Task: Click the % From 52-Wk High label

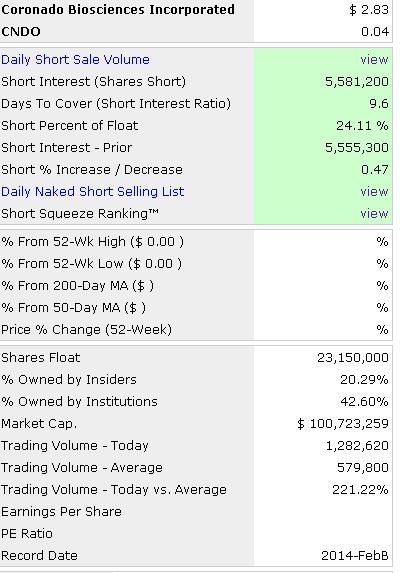Action: (x=92, y=242)
